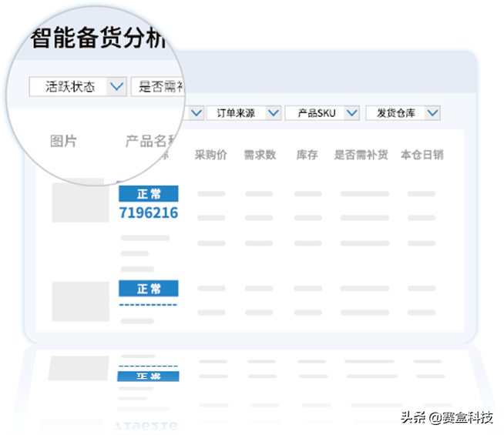Click the 库存 column header

click(x=307, y=155)
